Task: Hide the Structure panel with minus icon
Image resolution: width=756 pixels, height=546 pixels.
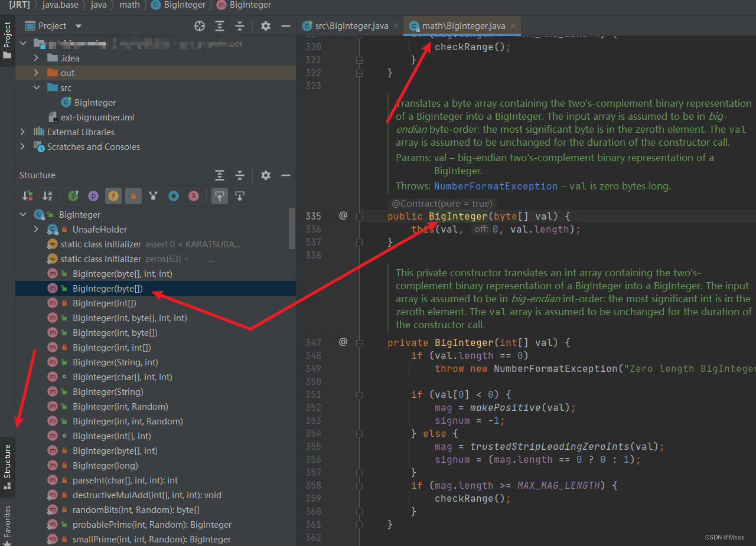Action: (286, 175)
